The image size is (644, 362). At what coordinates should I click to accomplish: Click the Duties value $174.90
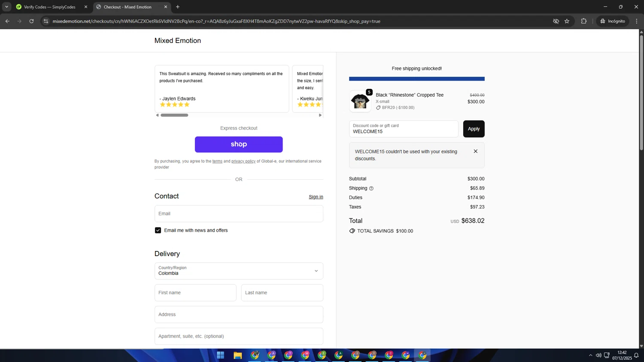tap(476, 197)
